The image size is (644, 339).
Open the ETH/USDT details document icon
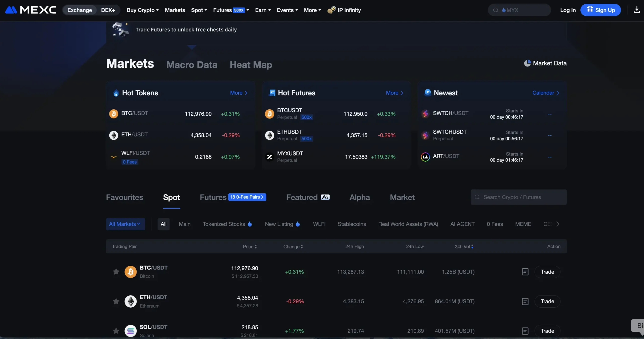[525, 301]
